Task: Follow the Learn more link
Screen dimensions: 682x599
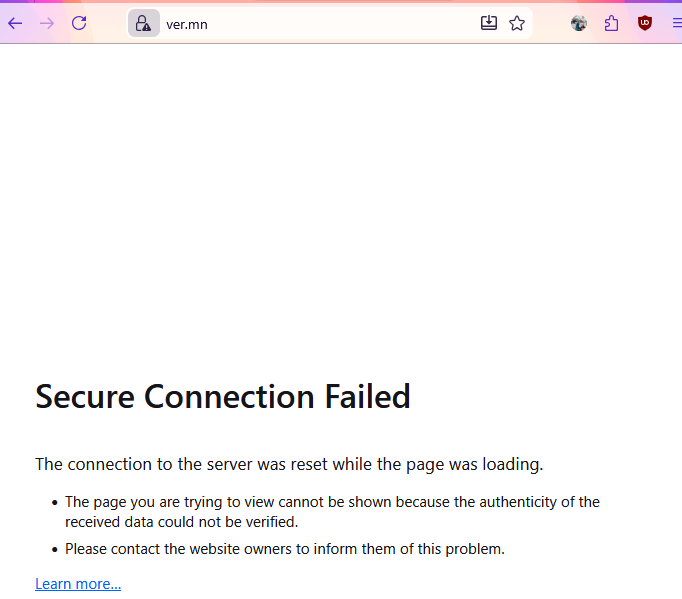Action: pos(78,584)
